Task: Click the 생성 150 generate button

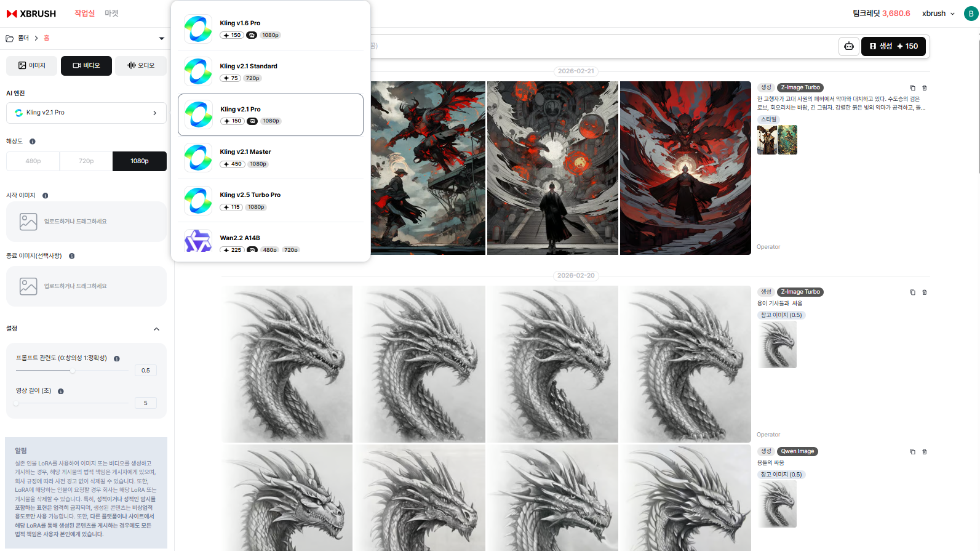Action: tap(893, 46)
